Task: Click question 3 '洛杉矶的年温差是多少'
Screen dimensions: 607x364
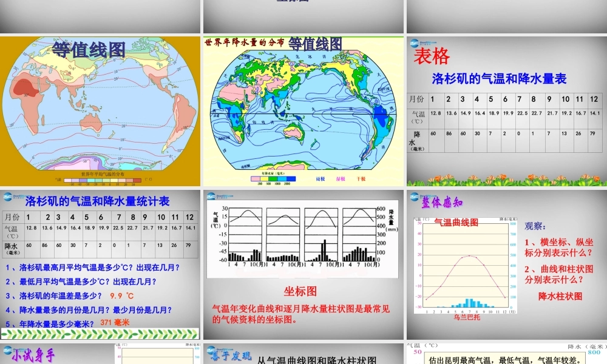Action: (54, 296)
